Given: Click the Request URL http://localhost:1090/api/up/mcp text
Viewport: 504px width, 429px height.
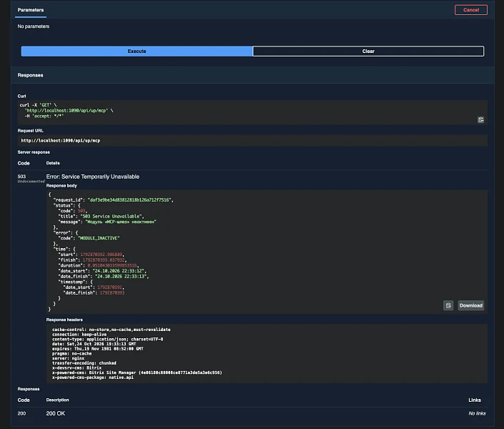Looking at the screenshot, I should (x=61, y=141).
